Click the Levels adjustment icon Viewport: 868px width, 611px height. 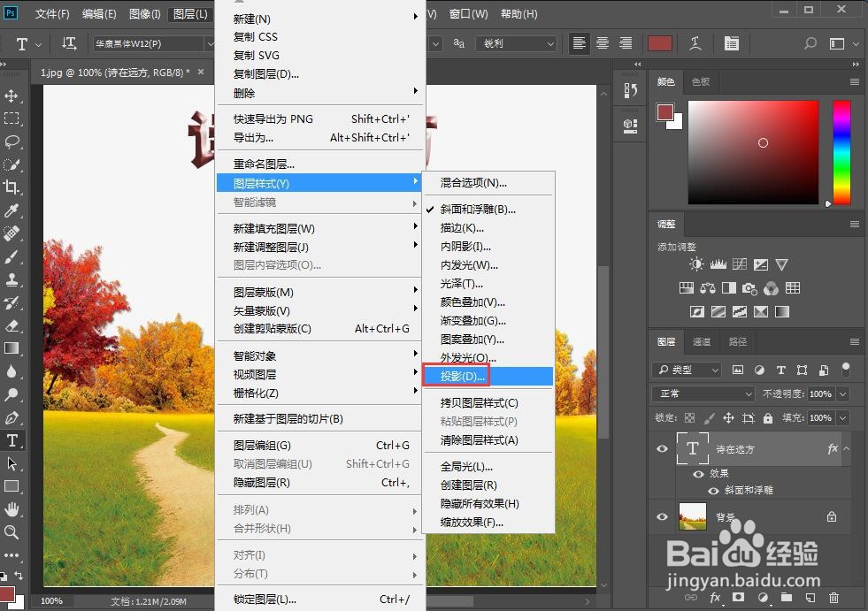(x=718, y=264)
